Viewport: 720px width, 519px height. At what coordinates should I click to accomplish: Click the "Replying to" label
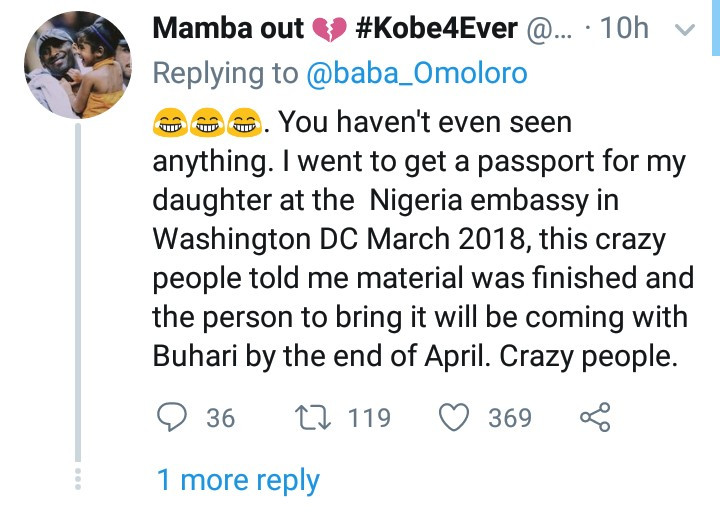(x=223, y=72)
